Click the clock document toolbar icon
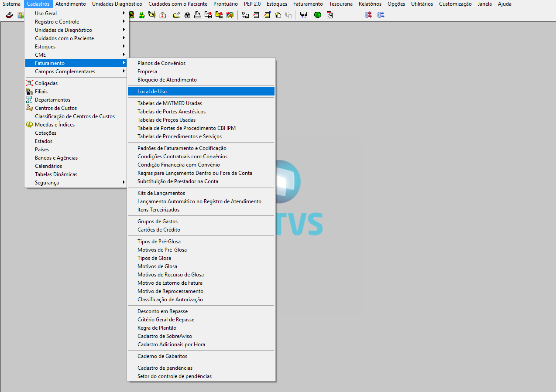Image resolution: width=556 pixels, height=392 pixels. pyautogui.click(x=329, y=15)
